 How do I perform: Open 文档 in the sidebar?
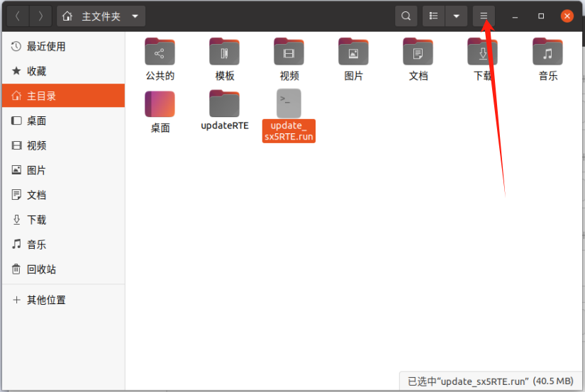click(63, 195)
